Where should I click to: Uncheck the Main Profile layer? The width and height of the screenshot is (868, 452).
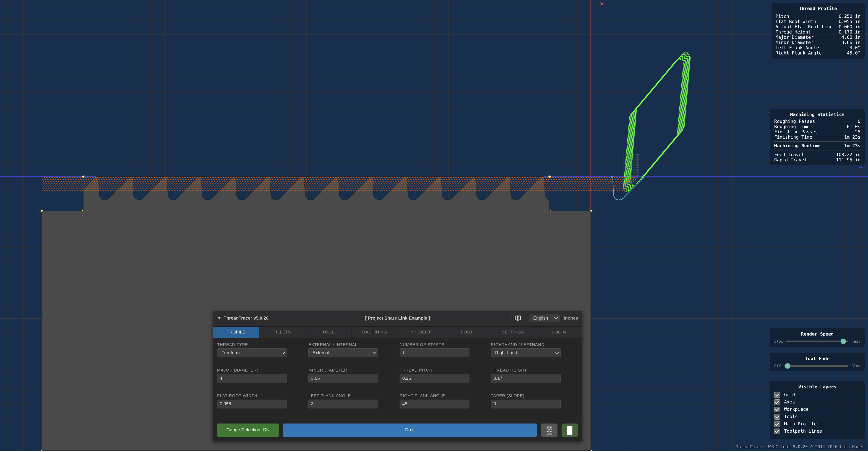[x=777, y=424]
